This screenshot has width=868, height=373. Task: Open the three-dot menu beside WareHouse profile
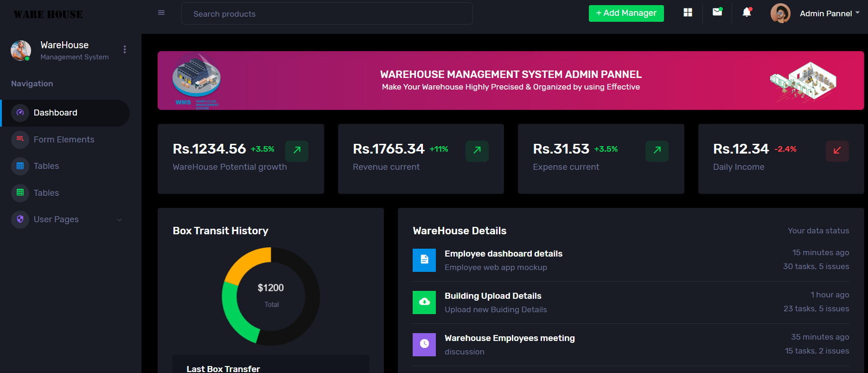[x=125, y=50]
